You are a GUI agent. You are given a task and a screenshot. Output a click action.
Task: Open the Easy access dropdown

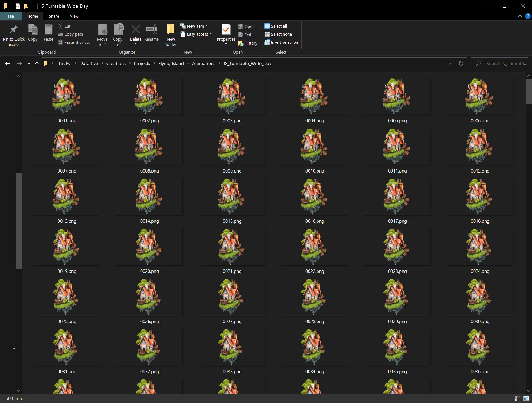pos(197,34)
